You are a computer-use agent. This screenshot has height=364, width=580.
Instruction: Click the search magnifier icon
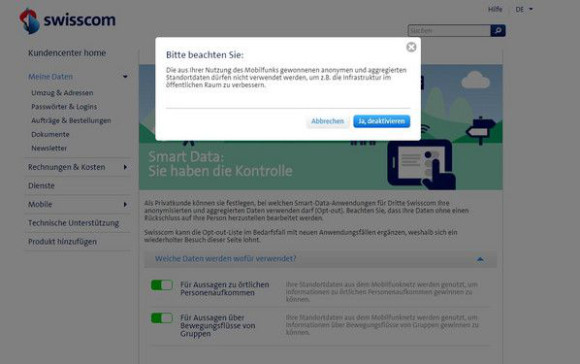498,31
